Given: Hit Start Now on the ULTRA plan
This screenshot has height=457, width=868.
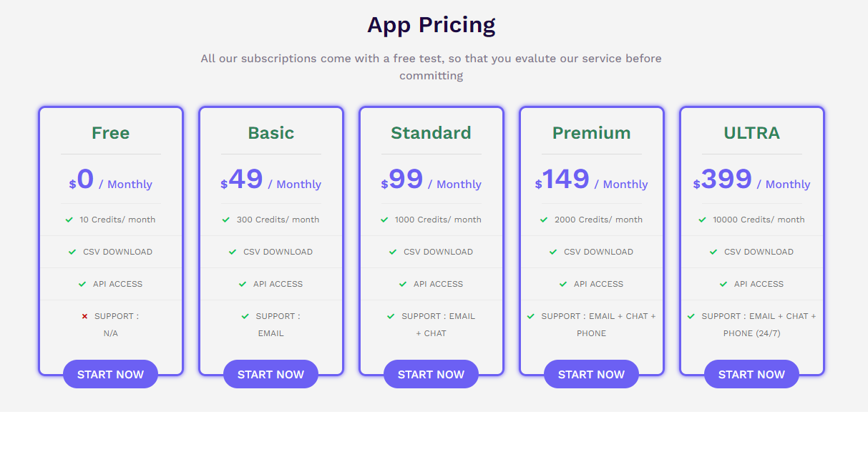Looking at the screenshot, I should click(x=751, y=374).
